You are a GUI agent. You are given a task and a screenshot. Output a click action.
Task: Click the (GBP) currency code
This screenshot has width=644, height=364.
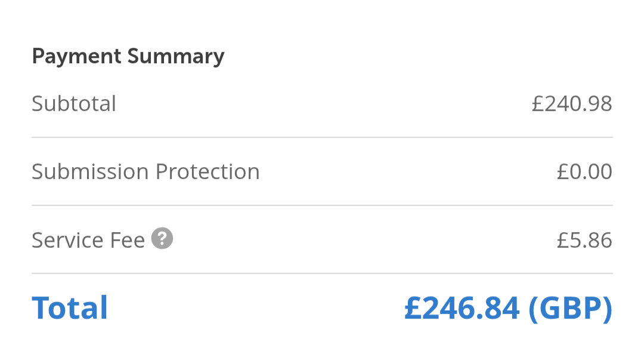pos(571,308)
